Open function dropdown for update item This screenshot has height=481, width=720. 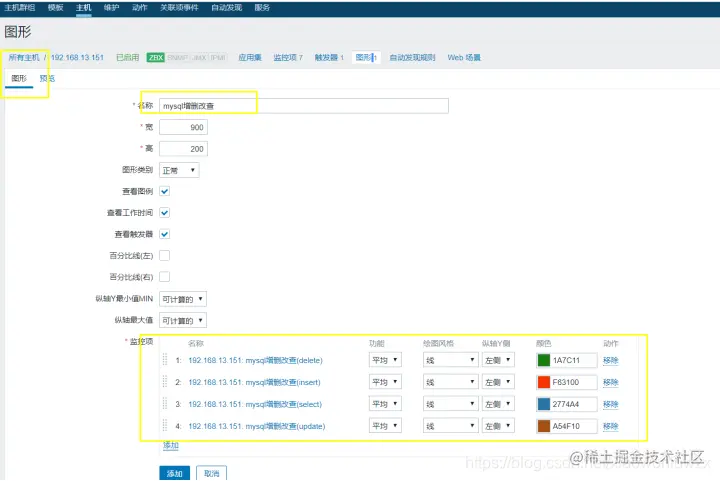(x=385, y=426)
